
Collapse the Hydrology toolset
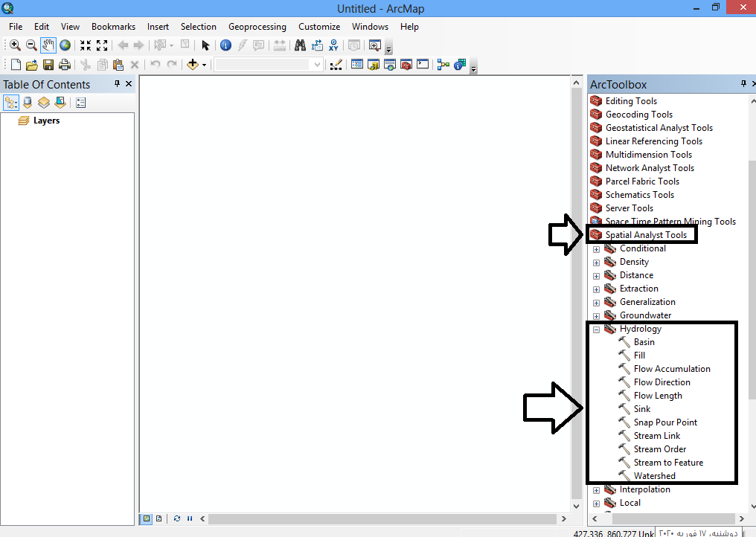coord(597,329)
